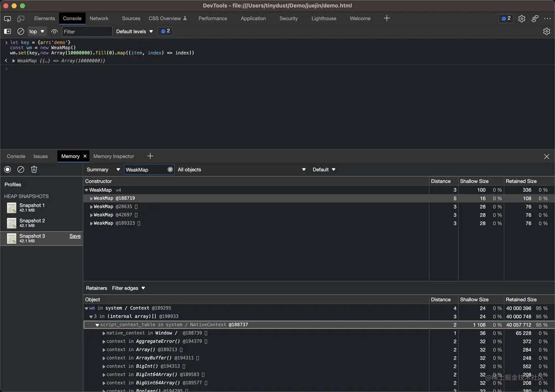Click the WeakMap class filter field
The height and width of the screenshot is (392, 555).
(145, 169)
